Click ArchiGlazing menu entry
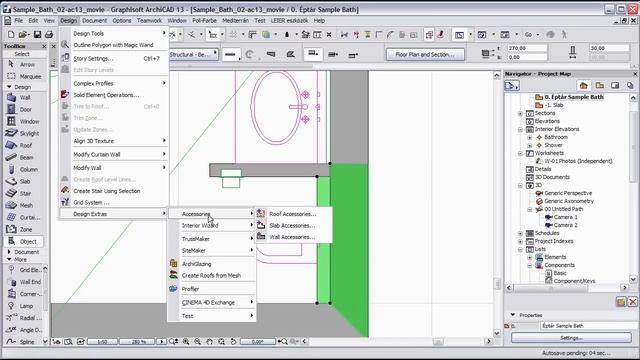 [212, 264]
